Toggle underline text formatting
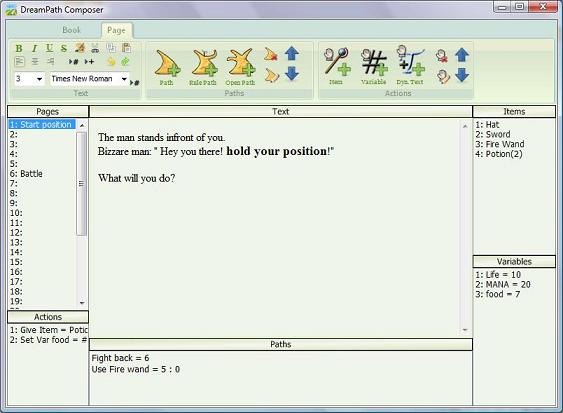 [49, 48]
